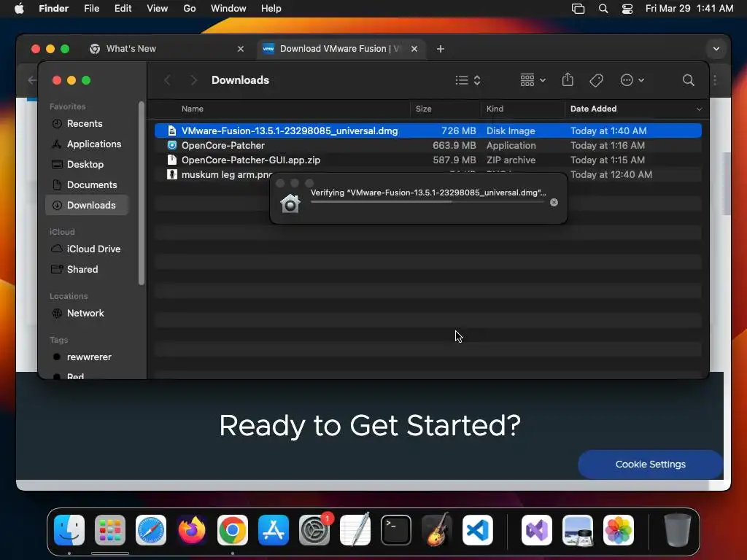Open the Help menu
Image resolution: width=747 pixels, height=560 pixels.
pyautogui.click(x=271, y=9)
